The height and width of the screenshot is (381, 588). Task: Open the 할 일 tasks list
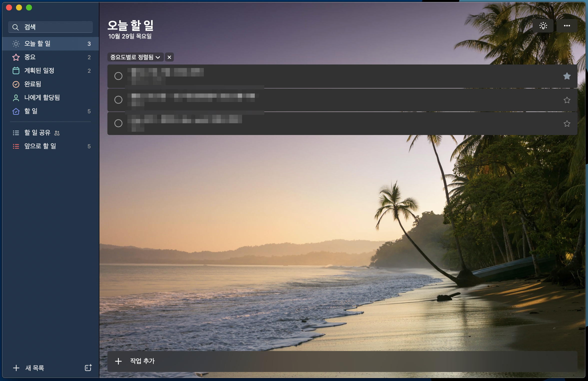[x=31, y=111]
